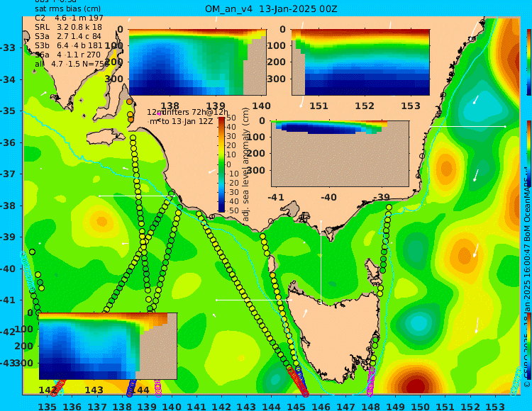Select the C2 satellite statistics row
Viewport: 532px width, 411px height.
coord(69,18)
